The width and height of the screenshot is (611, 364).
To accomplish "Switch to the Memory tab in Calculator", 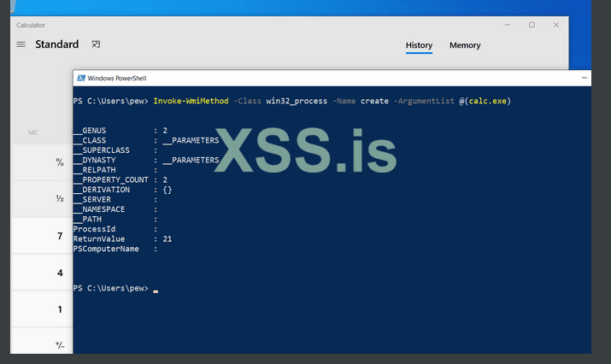I will point(465,45).
